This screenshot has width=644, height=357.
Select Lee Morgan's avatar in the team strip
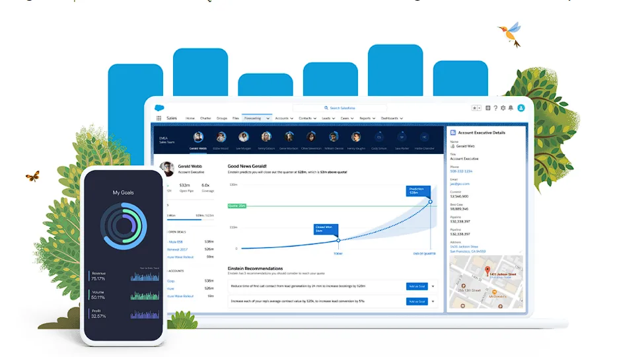(x=244, y=137)
